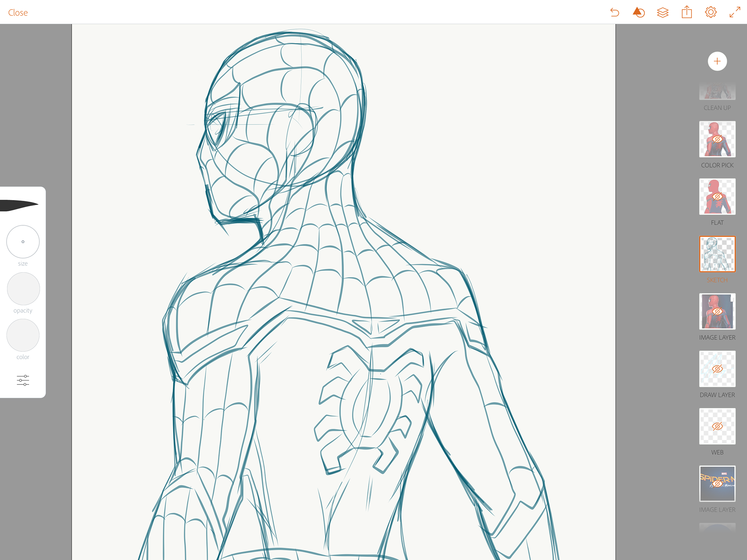This screenshot has height=560, width=747.
Task: Open the shapes tool icon
Action: point(638,12)
